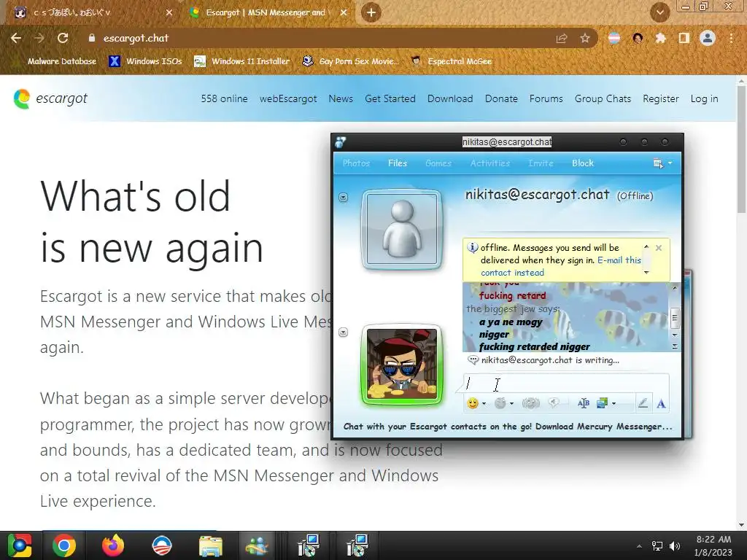Go back with the browser back arrow
Image resolution: width=747 pixels, height=560 pixels.
click(x=16, y=38)
